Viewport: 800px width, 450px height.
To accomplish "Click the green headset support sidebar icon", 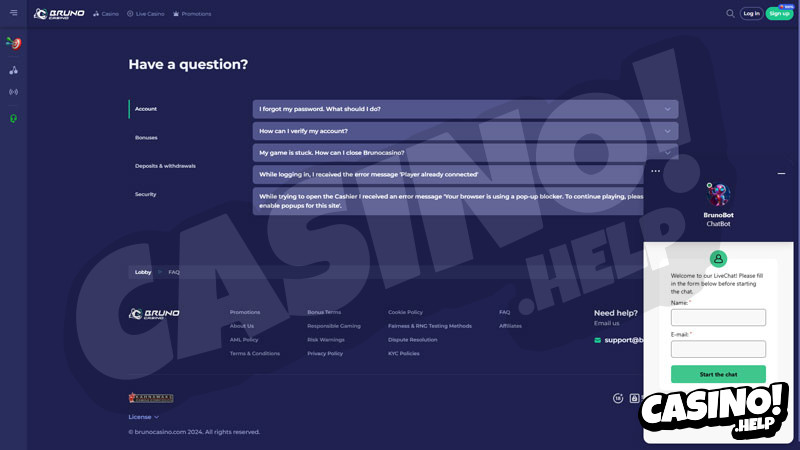I will tap(14, 118).
